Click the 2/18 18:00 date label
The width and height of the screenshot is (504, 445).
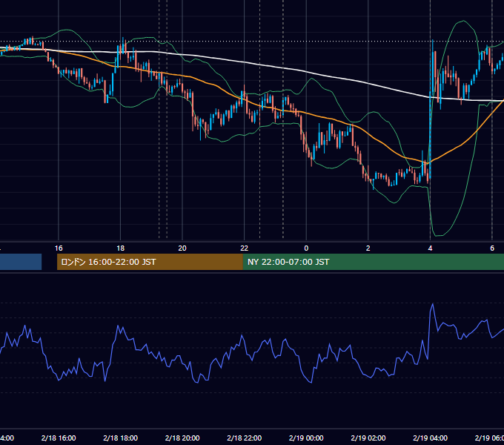pos(121,438)
